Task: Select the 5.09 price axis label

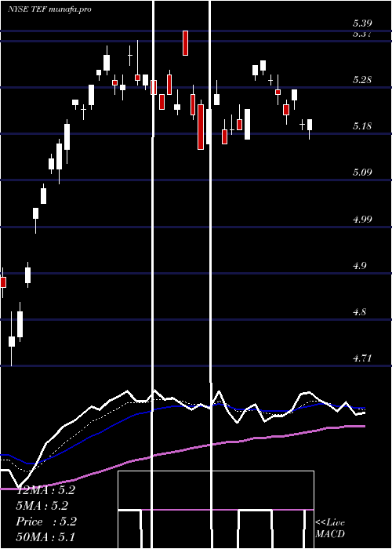Action: pos(362,173)
